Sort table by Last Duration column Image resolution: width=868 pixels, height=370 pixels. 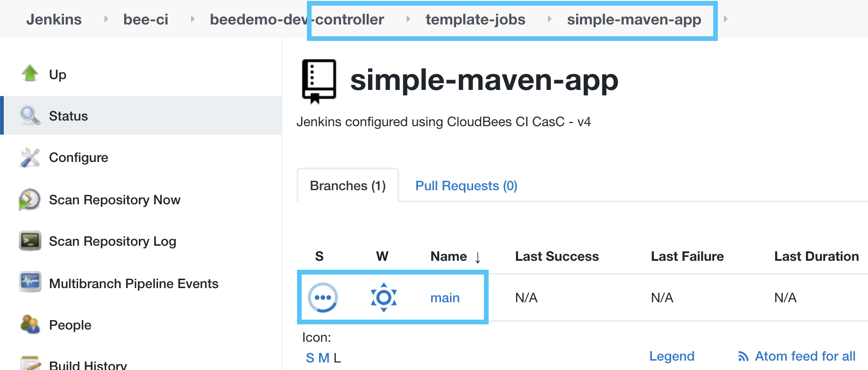(x=816, y=257)
